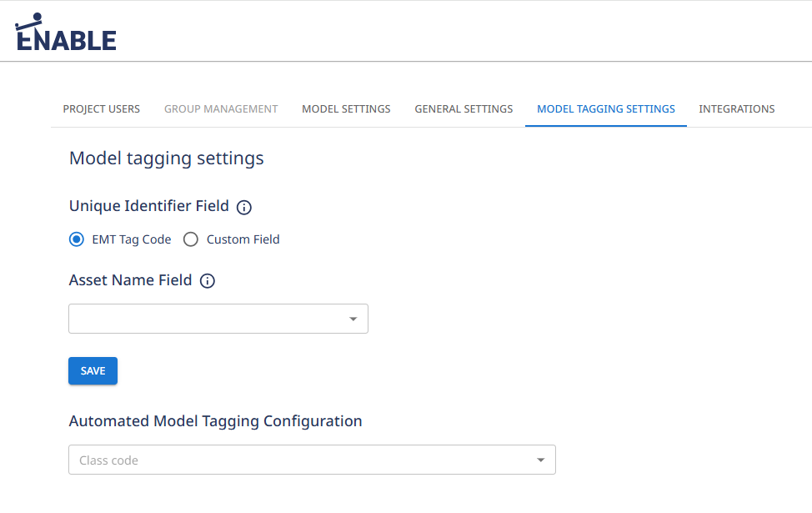Go to the Model Settings tab
812x513 pixels.
pos(346,109)
